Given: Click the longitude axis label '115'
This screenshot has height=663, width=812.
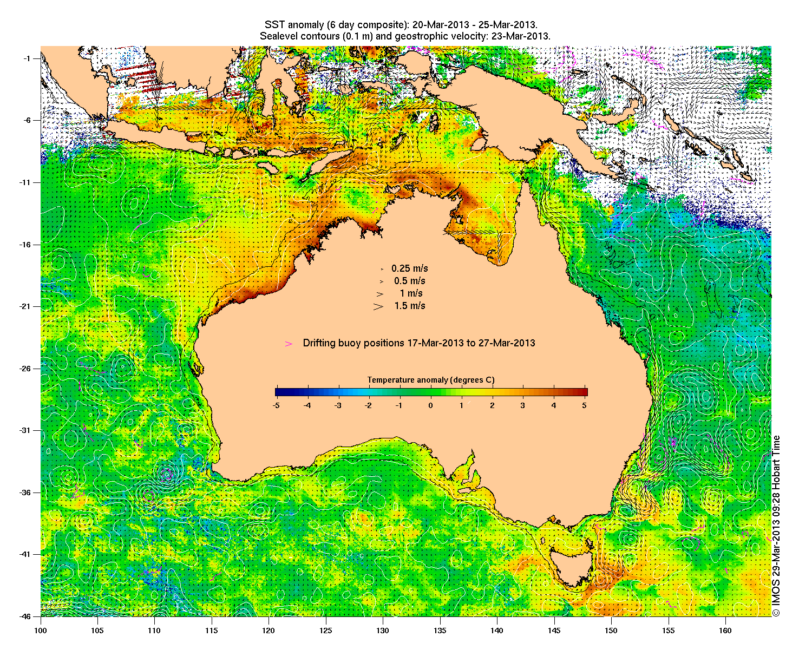Looking at the screenshot, I should [212, 631].
